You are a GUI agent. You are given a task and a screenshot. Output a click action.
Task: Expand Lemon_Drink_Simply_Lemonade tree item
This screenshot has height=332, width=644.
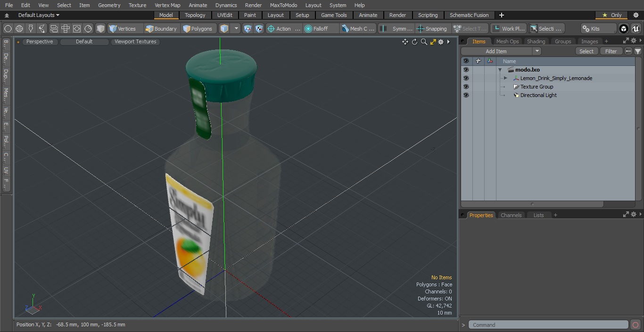click(x=505, y=78)
